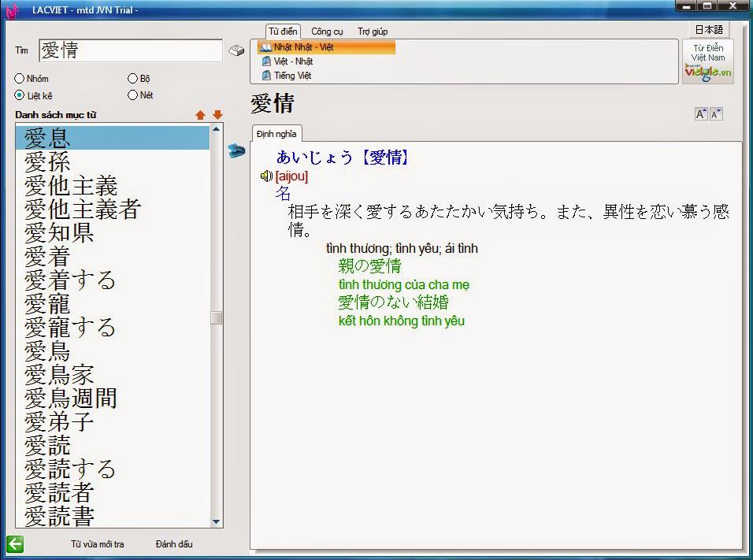Select 愛寵 in the word list
The image size is (753, 560).
(113, 303)
